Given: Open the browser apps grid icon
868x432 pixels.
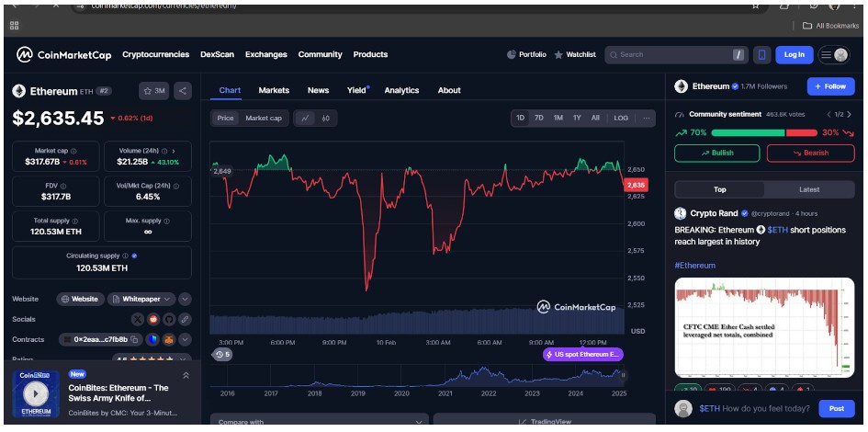Looking at the screenshot, I should (15, 26).
